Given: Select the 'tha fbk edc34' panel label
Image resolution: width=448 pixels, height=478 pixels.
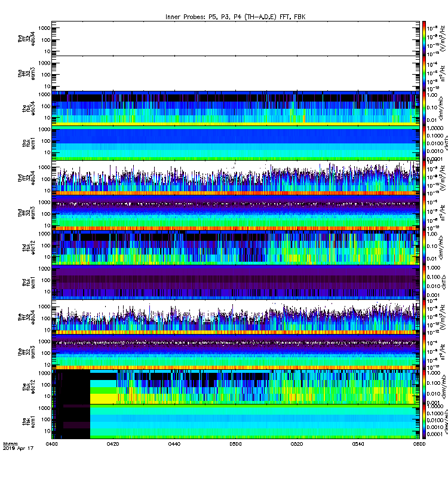Looking at the screenshot, I should tap(29, 109).
